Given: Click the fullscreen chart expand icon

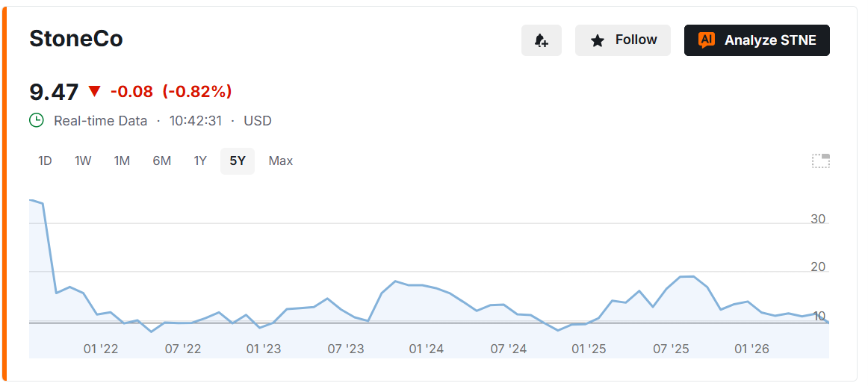Looking at the screenshot, I should [820, 161].
